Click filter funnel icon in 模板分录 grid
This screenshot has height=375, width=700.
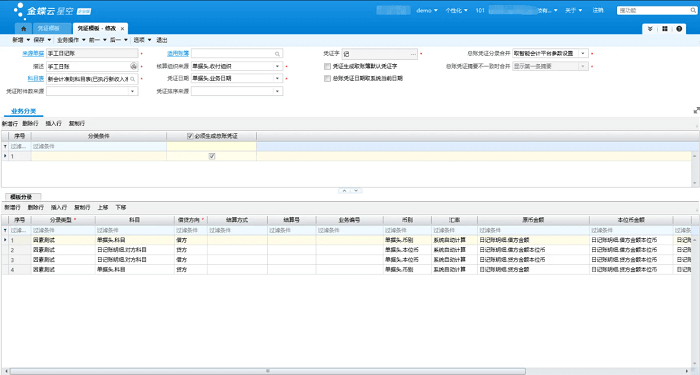tap(5, 230)
